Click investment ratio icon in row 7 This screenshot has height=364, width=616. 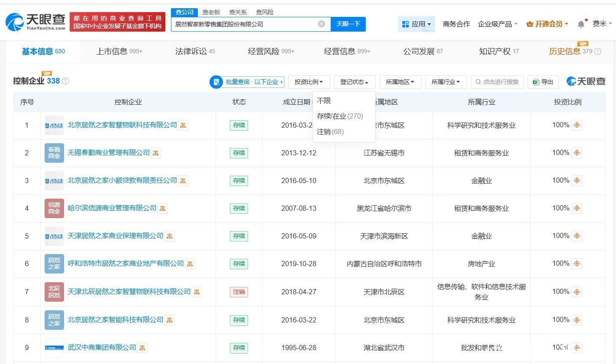pos(577,292)
